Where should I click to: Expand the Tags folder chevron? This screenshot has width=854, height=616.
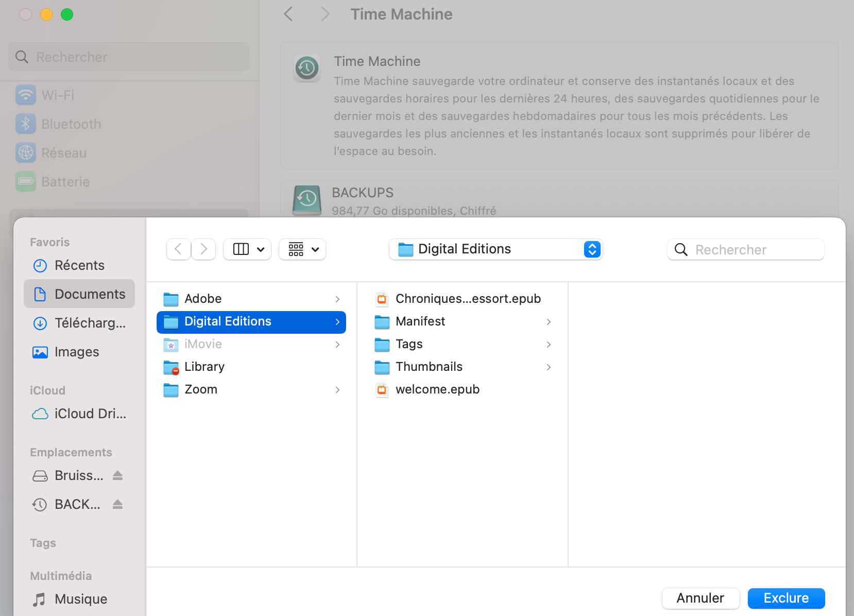[x=549, y=345]
